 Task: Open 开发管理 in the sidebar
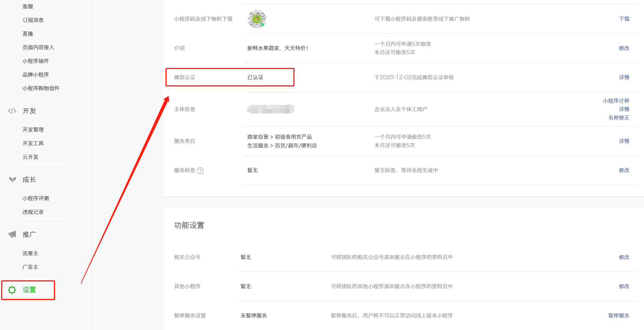coord(33,130)
